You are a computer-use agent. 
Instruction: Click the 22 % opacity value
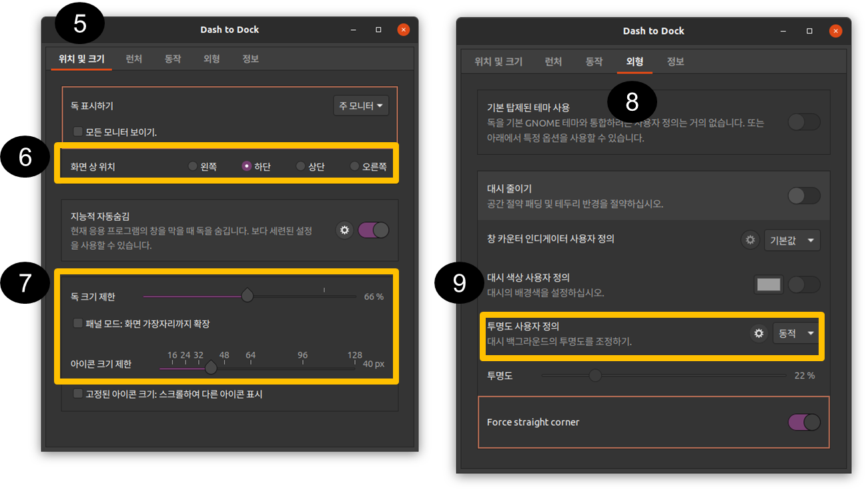click(805, 376)
